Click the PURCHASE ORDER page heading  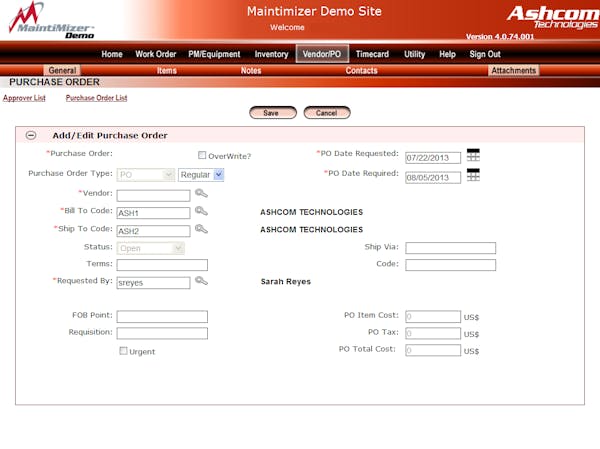[x=54, y=82]
